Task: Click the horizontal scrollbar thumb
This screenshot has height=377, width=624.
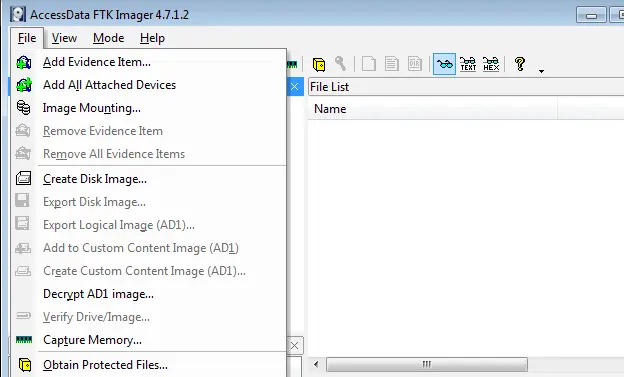Action: pyautogui.click(x=427, y=364)
